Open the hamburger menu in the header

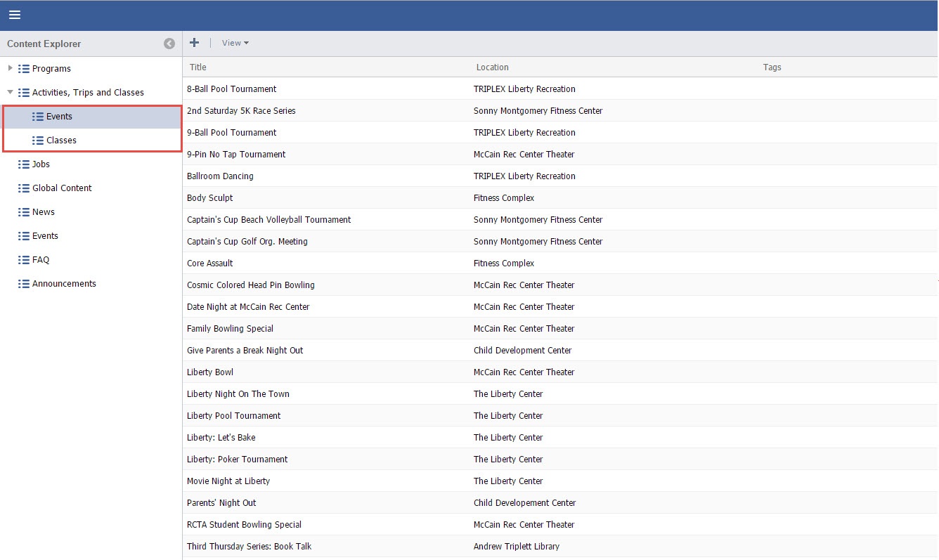click(15, 15)
